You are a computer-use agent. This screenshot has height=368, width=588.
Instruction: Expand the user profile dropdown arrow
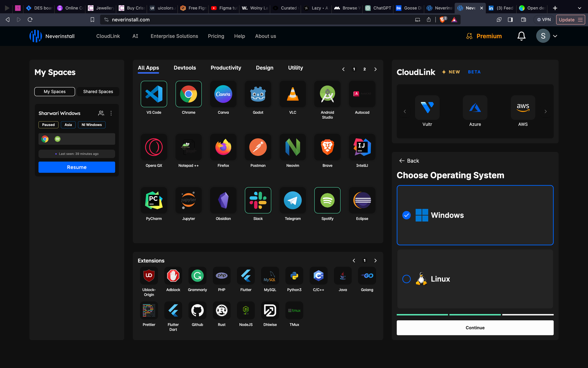[555, 36]
